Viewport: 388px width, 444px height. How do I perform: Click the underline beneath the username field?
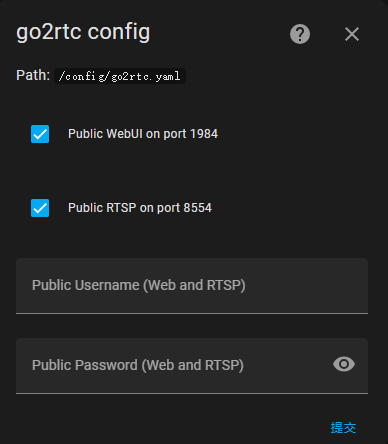(192, 313)
